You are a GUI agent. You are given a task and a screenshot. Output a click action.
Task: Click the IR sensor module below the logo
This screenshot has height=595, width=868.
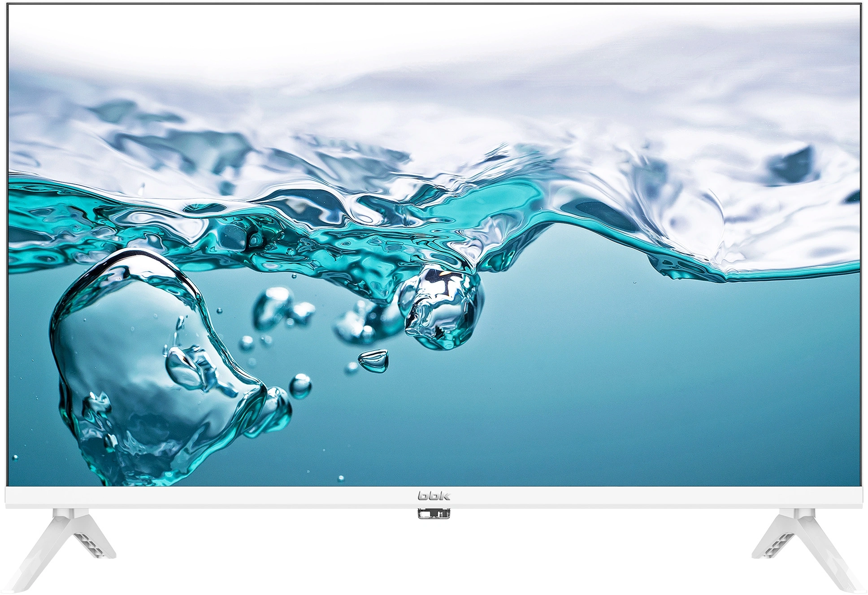point(434,513)
